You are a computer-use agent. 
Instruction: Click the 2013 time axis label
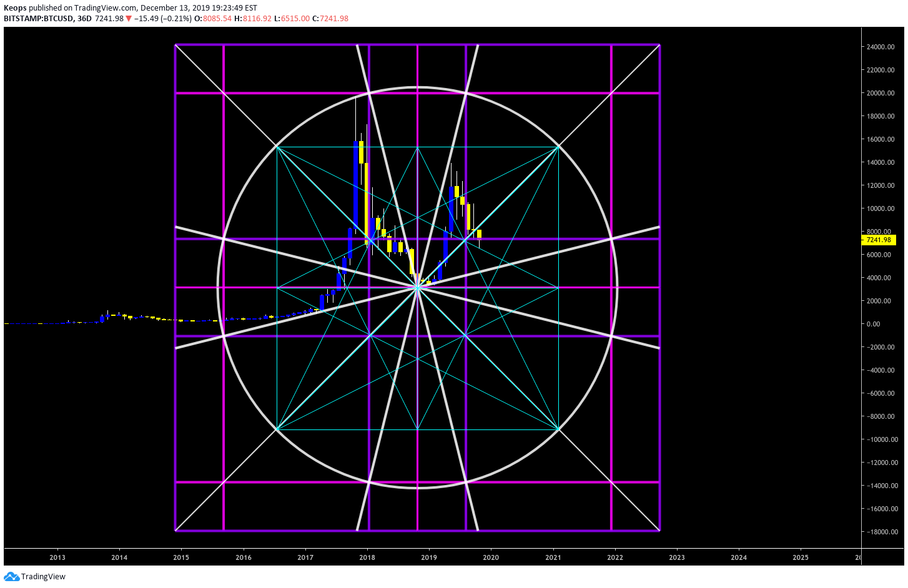57,557
